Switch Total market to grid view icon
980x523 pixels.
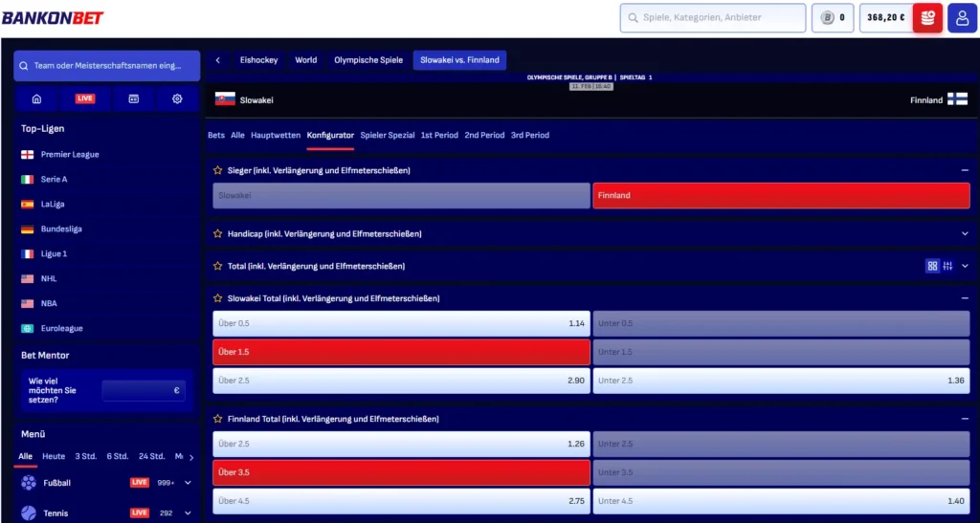tap(932, 266)
